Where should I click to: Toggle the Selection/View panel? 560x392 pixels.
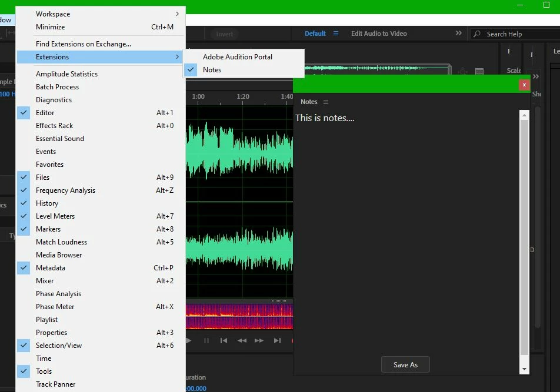click(101, 345)
